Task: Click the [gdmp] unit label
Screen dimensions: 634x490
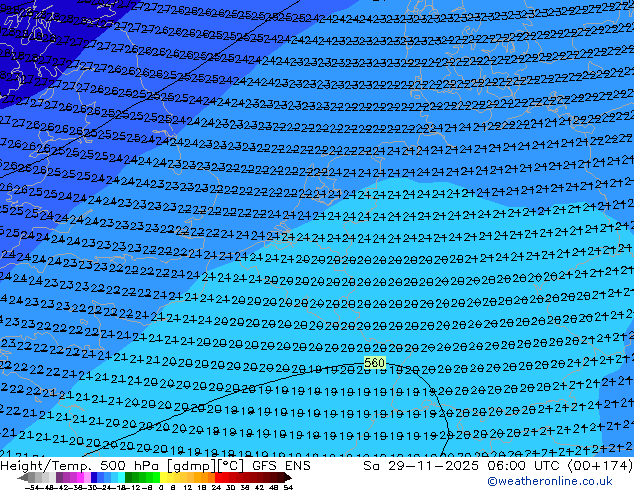Action: 192,466
